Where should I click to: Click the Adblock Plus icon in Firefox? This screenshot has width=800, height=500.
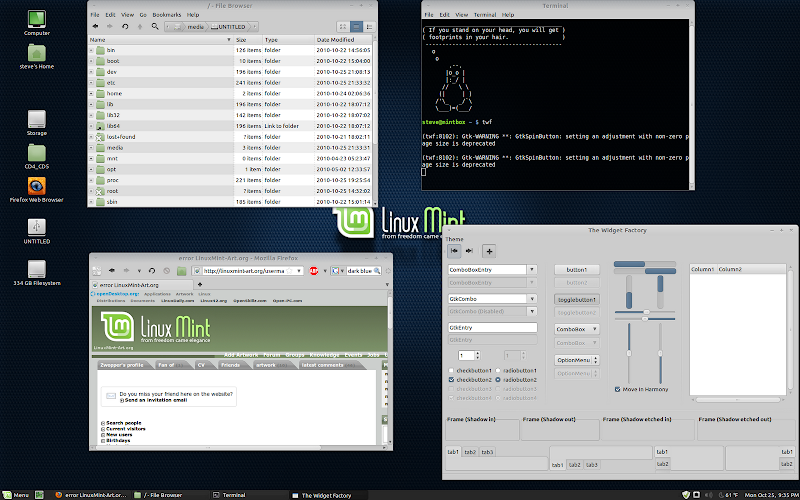point(313,270)
